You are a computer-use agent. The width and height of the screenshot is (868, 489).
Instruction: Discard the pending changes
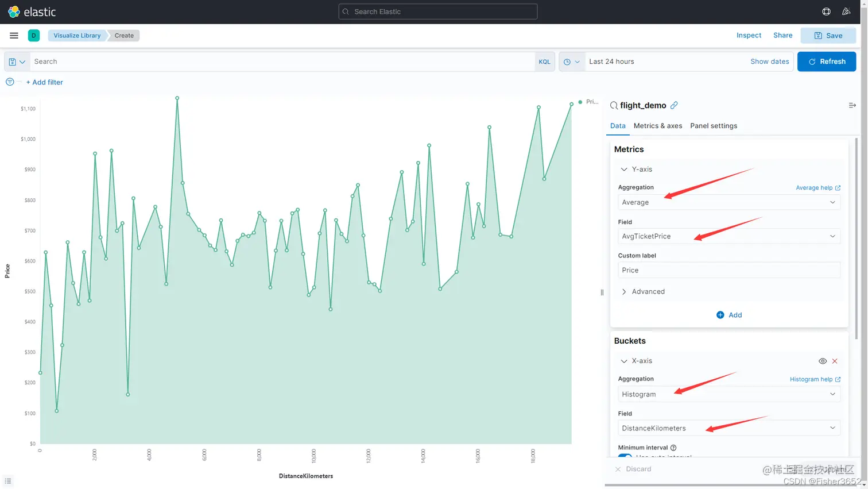coord(633,469)
